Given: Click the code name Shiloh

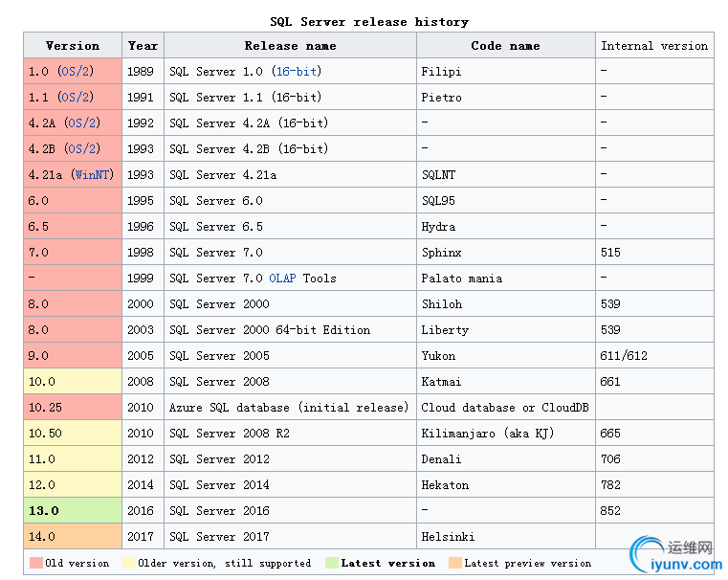Looking at the screenshot, I should 442,304.
